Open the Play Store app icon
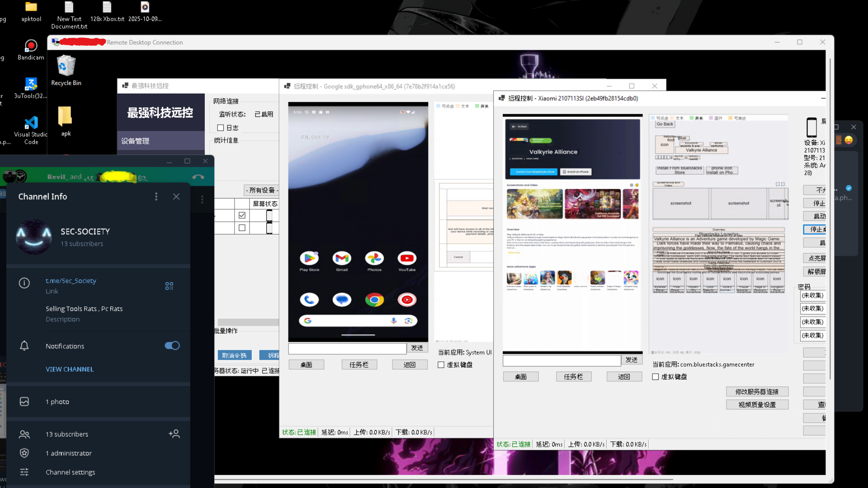The height and width of the screenshot is (488, 868). (309, 258)
